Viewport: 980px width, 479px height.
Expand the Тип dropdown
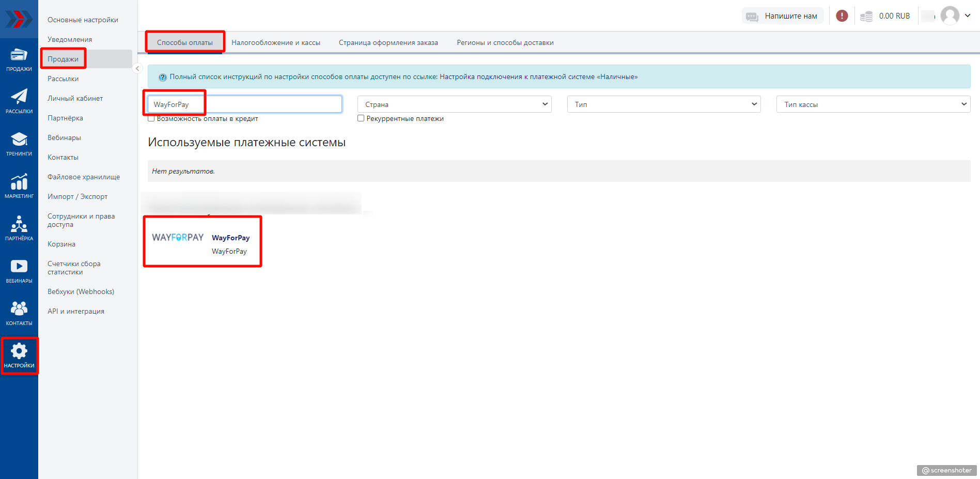(663, 104)
